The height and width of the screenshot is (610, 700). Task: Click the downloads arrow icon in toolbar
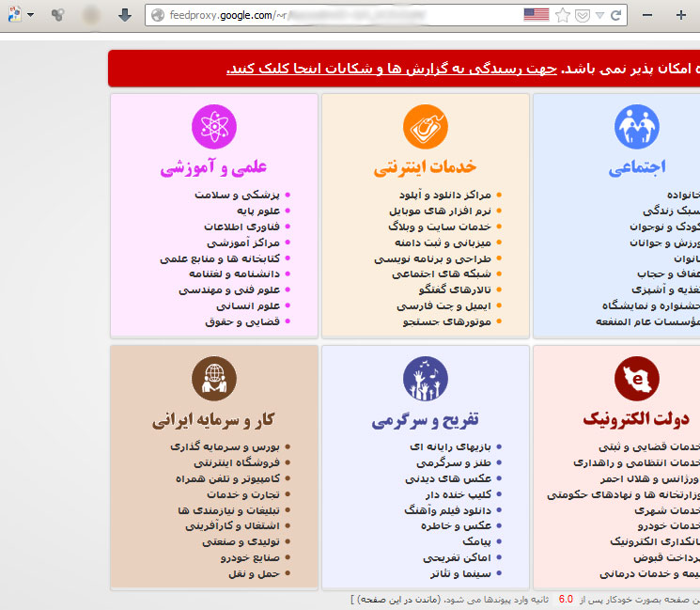coord(125,15)
